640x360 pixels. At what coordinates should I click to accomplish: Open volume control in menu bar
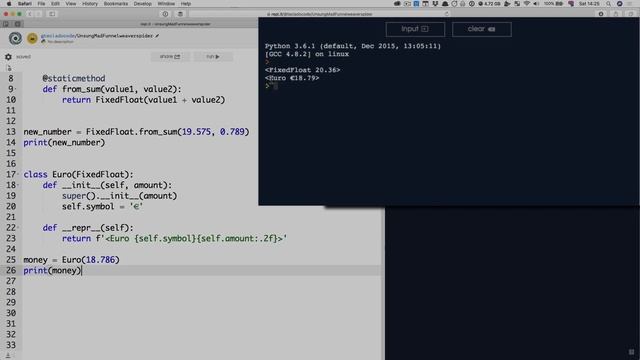click(536, 4)
